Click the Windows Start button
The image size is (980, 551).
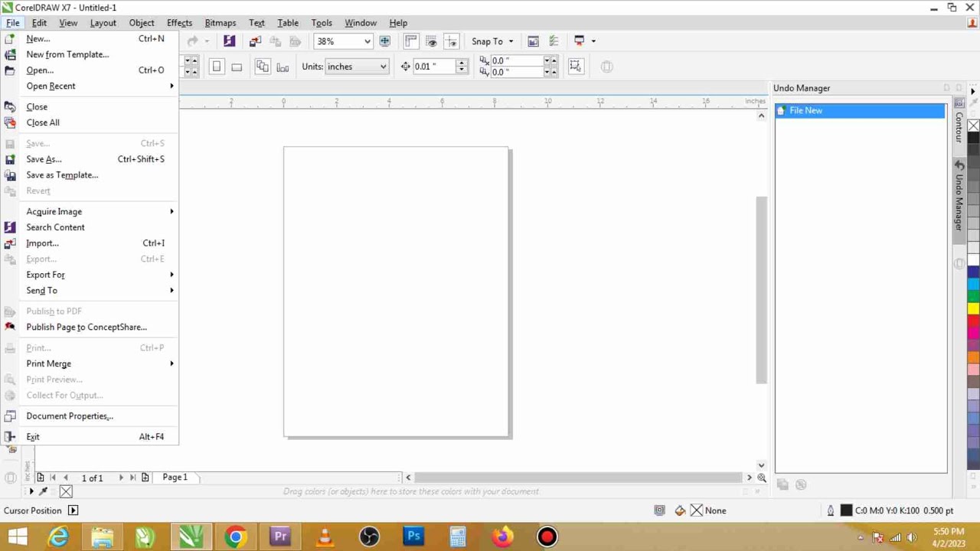click(17, 536)
